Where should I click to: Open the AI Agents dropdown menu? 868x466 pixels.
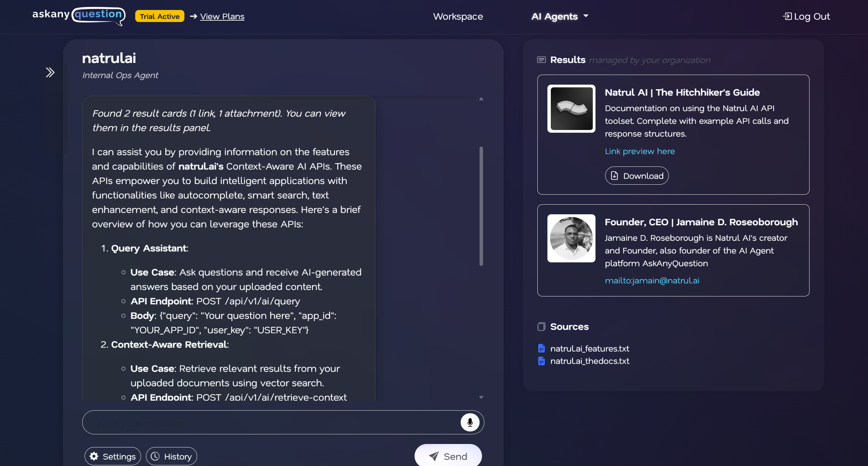click(560, 16)
